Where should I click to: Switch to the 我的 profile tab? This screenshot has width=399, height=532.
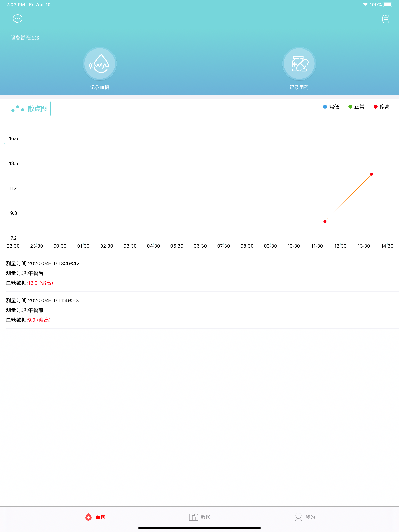305,517
